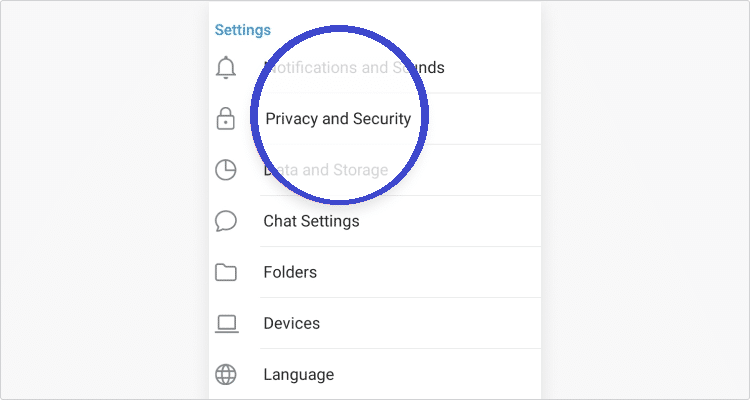Click the laptop icon beside Devices
Viewport: 750px width, 400px height.
click(226, 323)
